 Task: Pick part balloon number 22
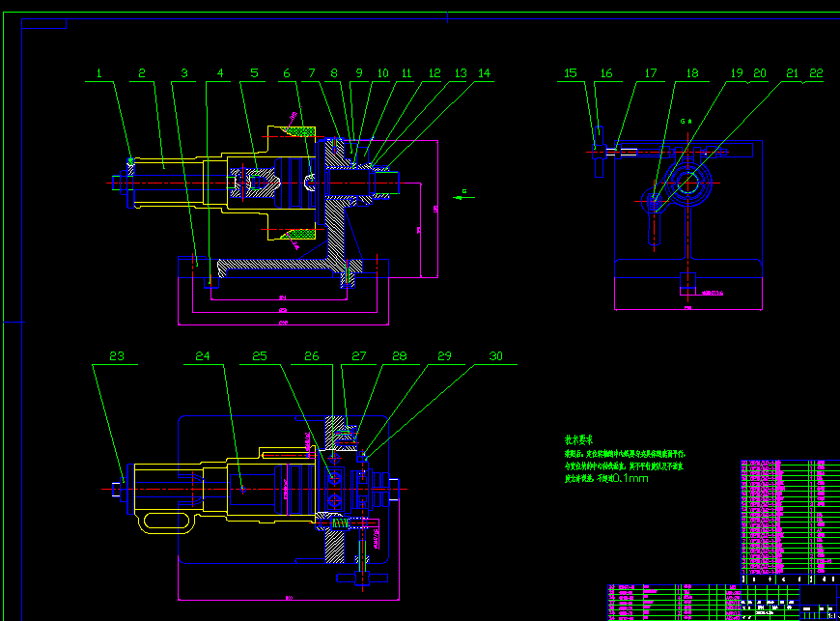(x=817, y=73)
